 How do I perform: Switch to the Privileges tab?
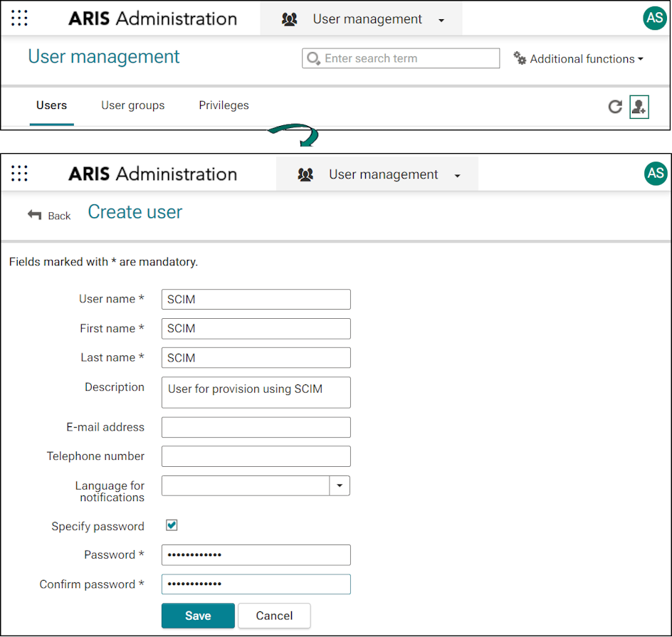coord(224,105)
